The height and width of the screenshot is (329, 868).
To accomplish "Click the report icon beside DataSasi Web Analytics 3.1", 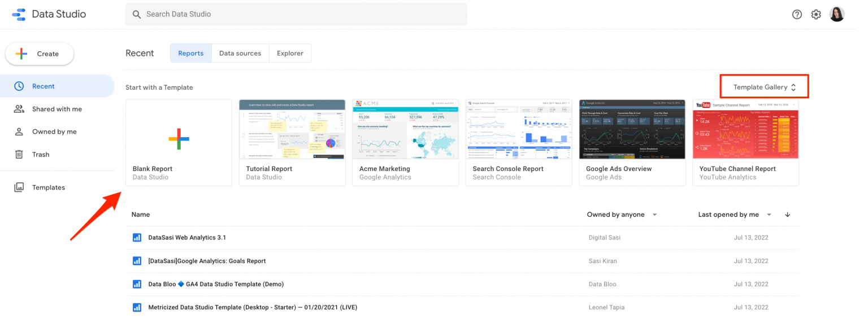I will [x=137, y=238].
